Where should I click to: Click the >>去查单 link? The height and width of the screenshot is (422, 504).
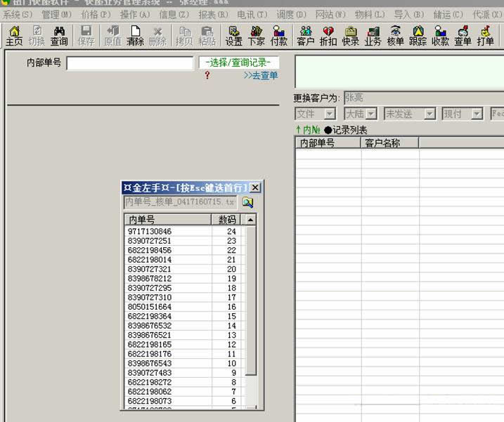[x=261, y=75]
